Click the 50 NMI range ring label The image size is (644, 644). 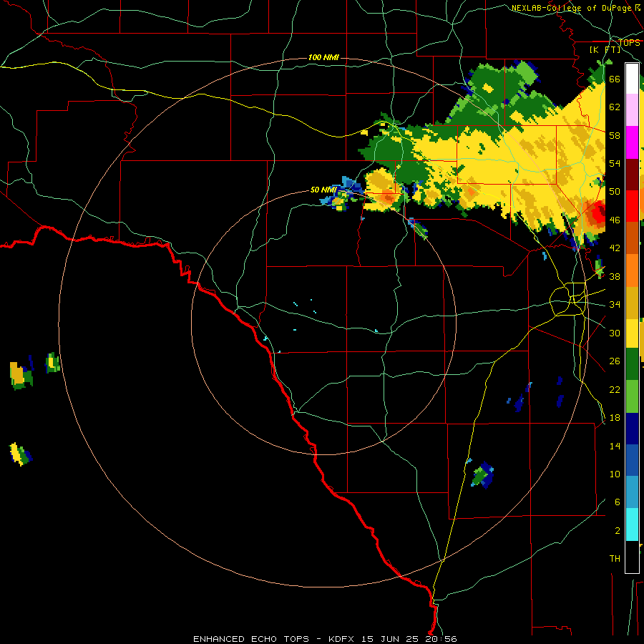323,190
